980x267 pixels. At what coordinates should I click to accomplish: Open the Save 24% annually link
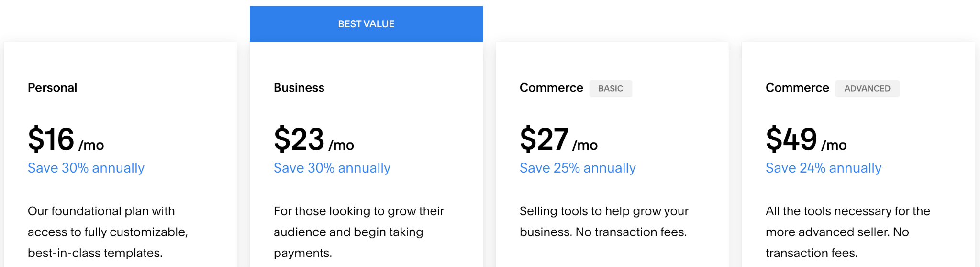[824, 168]
